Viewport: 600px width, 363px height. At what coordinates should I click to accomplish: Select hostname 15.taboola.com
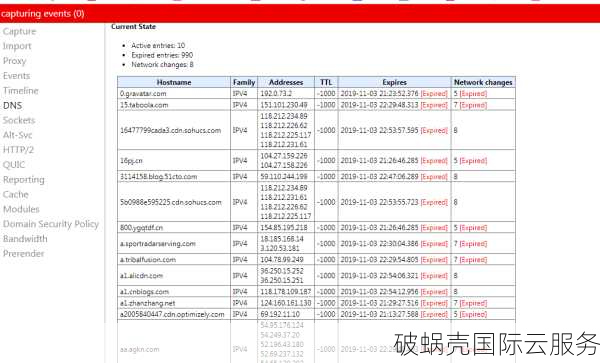point(144,105)
